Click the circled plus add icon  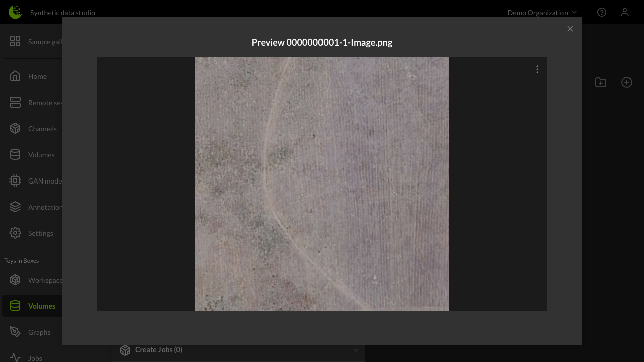point(627,82)
